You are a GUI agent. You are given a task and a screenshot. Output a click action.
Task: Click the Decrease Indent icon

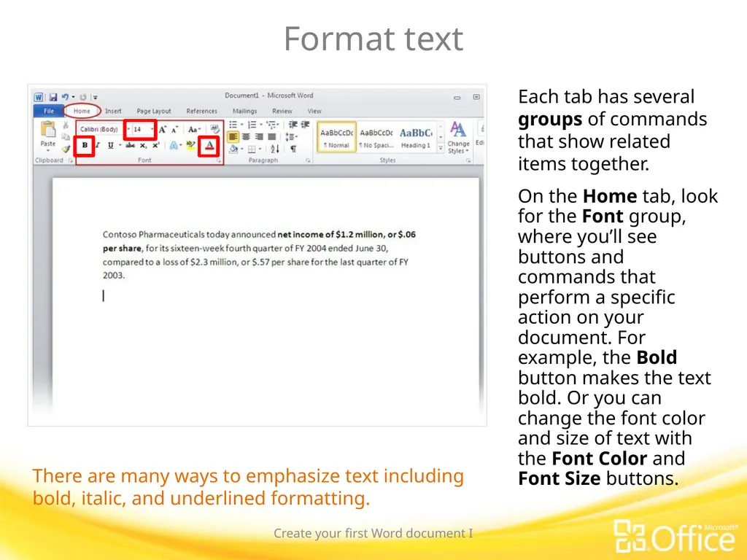293,125
